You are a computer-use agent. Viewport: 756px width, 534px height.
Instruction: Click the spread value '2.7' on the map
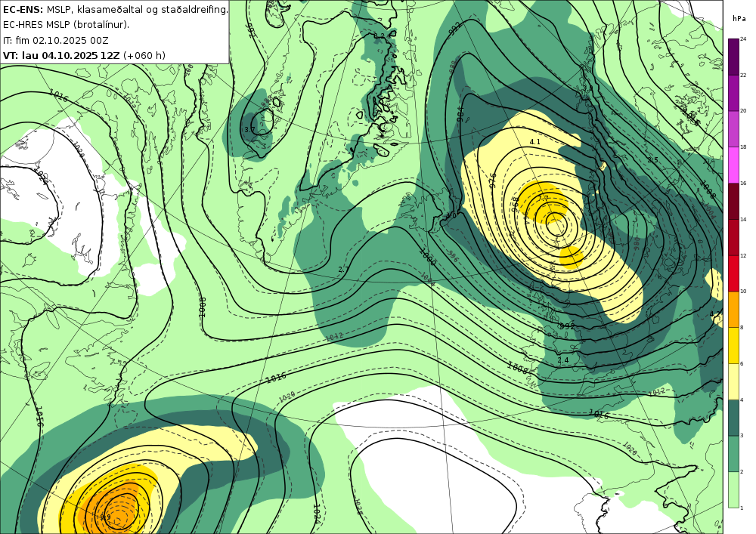343,269
